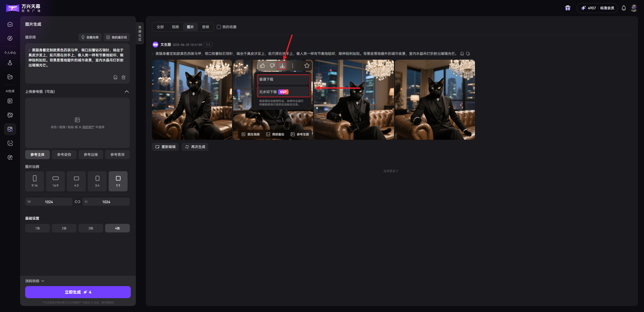Click the 立即生成 generate button
This screenshot has width=644, height=312.
click(78, 292)
